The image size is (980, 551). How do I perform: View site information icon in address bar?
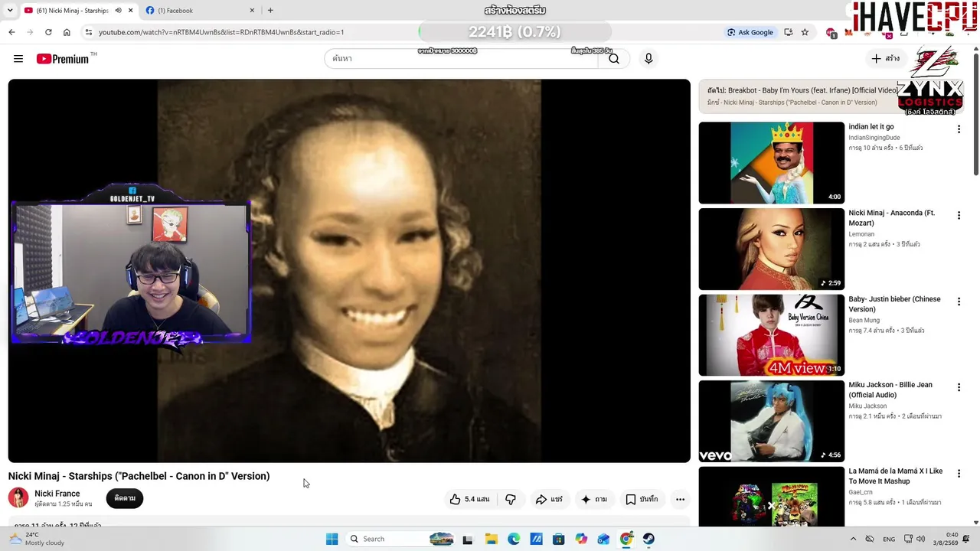click(89, 32)
